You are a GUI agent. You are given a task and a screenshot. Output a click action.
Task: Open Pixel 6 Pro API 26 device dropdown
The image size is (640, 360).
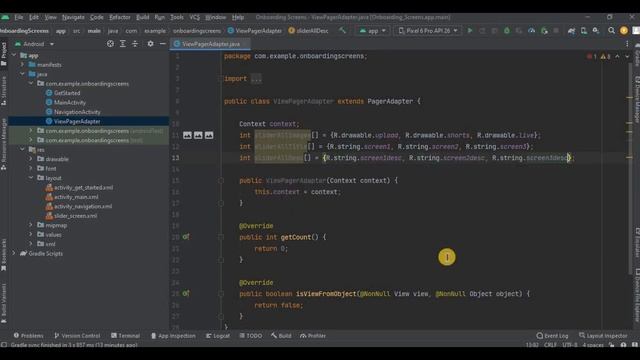(428, 31)
